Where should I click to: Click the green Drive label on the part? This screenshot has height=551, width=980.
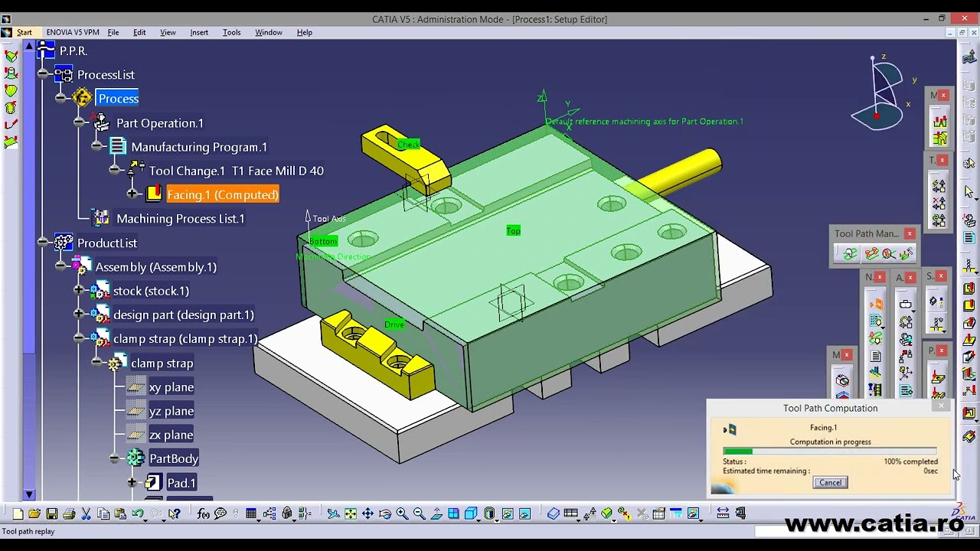[394, 324]
